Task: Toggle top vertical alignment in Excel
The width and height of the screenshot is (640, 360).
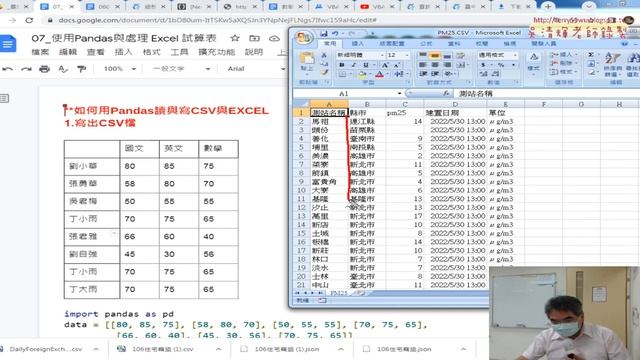Action: click(x=423, y=55)
